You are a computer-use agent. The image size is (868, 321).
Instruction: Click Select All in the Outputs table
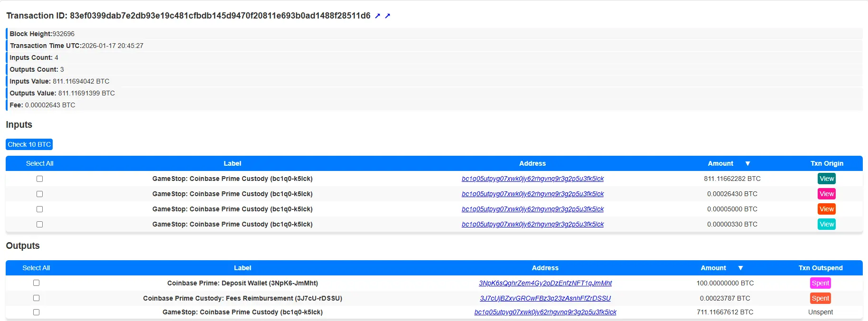36,268
